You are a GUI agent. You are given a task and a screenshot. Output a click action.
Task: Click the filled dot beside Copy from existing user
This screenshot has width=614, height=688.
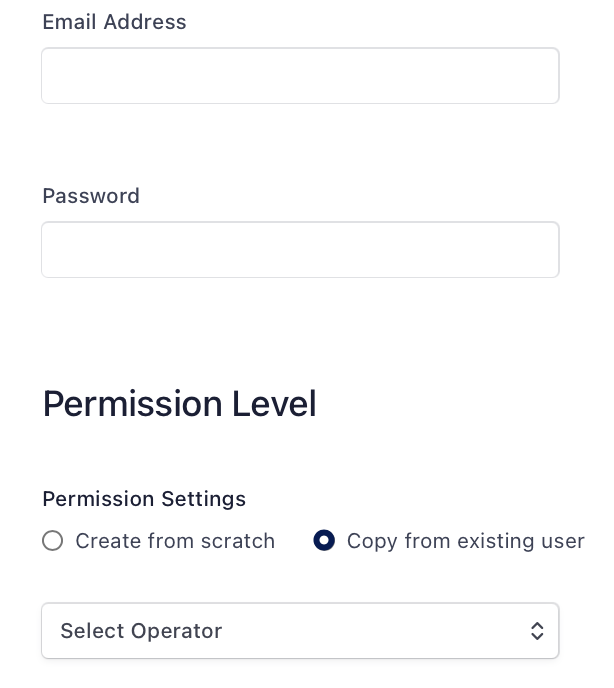(324, 541)
